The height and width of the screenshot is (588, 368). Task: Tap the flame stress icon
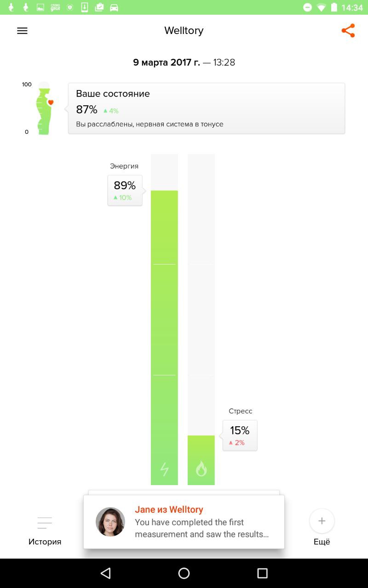point(201,469)
